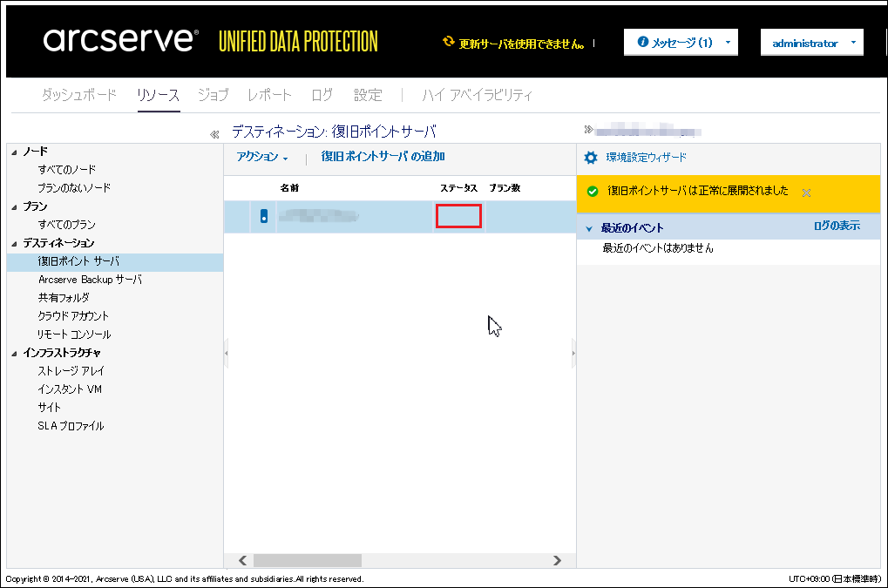Click the horizontal scrollbar thumb

point(308,560)
